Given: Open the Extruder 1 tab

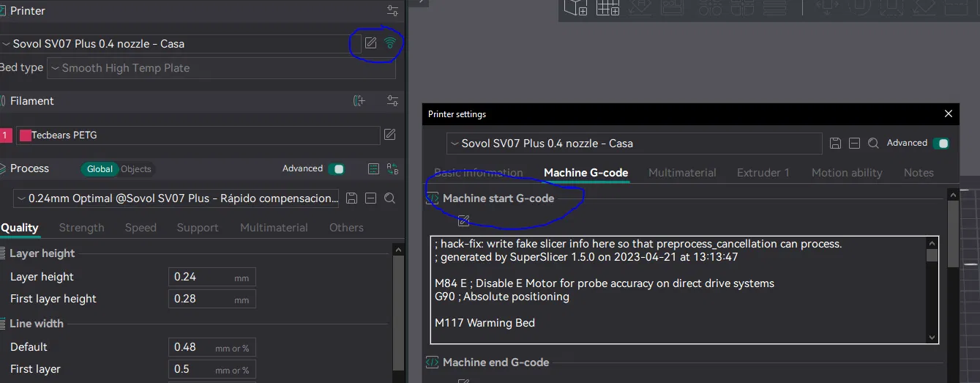Looking at the screenshot, I should pos(763,173).
